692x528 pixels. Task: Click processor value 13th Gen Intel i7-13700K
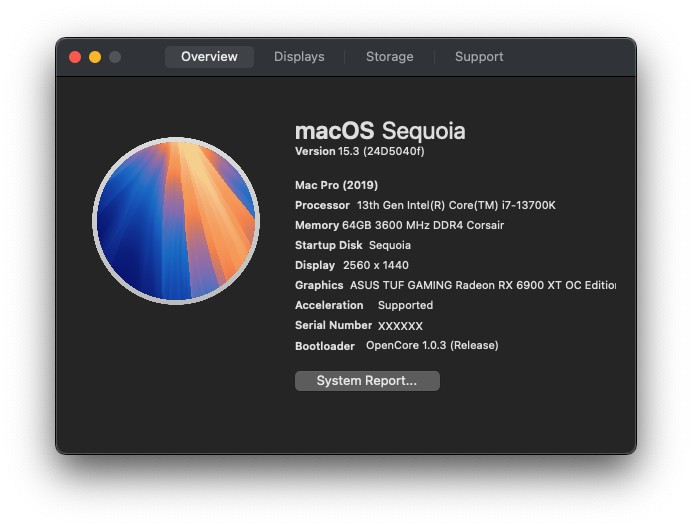[x=456, y=205]
